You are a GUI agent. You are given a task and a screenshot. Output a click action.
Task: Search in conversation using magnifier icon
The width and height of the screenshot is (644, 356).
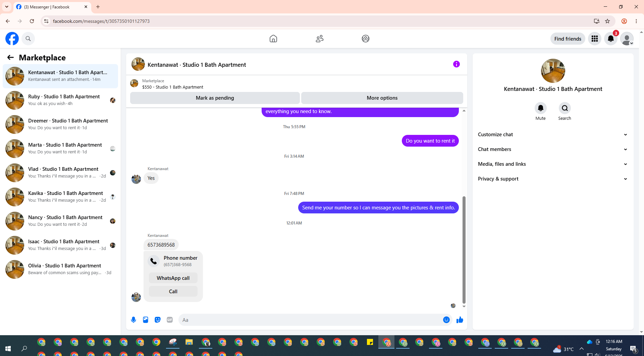coord(565,108)
